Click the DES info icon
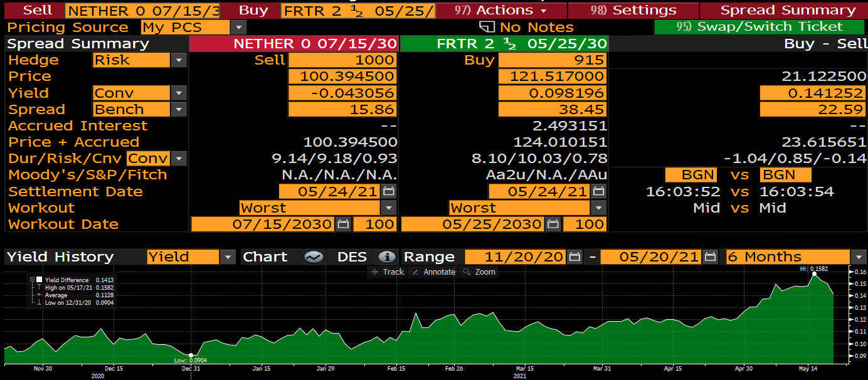The width and height of the screenshot is (868, 380). [388, 256]
